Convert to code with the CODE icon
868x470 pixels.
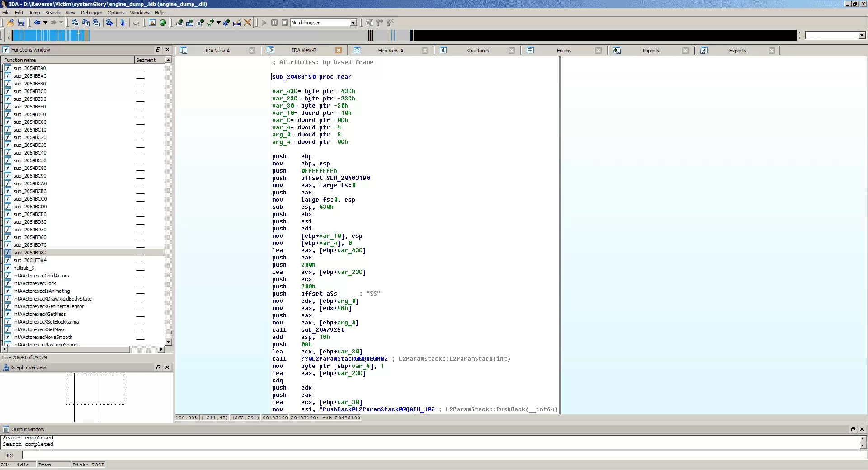(x=179, y=23)
